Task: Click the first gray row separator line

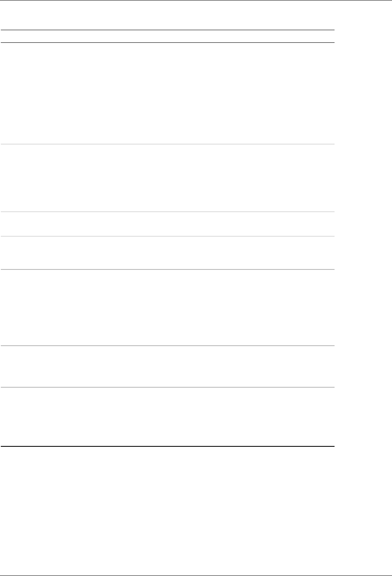Action: click(x=167, y=144)
